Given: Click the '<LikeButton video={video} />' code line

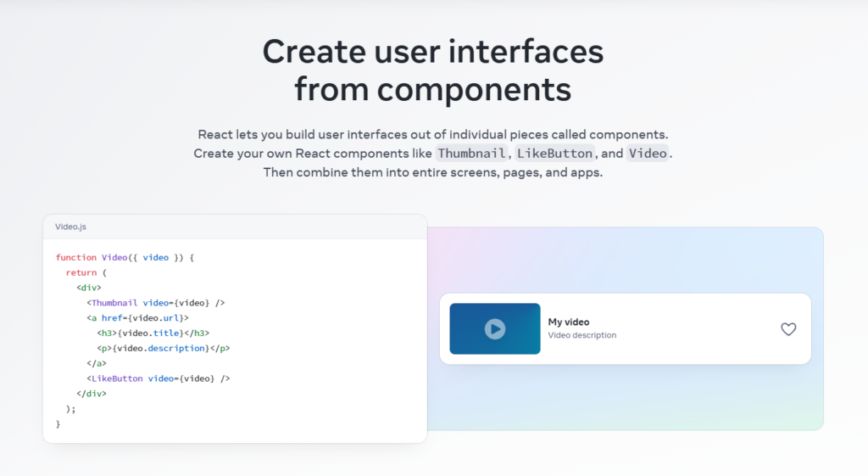Looking at the screenshot, I should [x=158, y=378].
